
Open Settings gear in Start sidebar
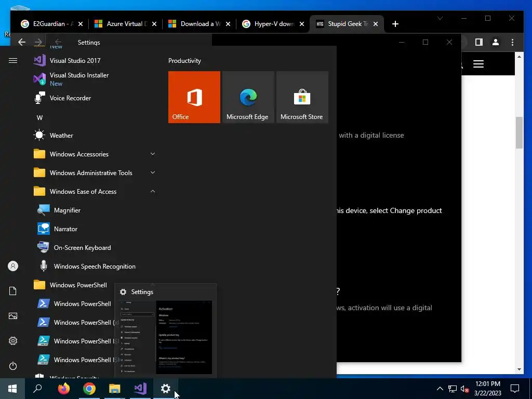coord(13,341)
